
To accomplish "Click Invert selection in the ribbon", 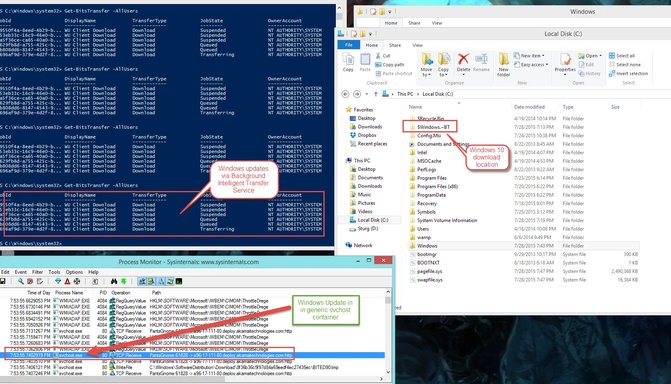I will tap(628, 74).
